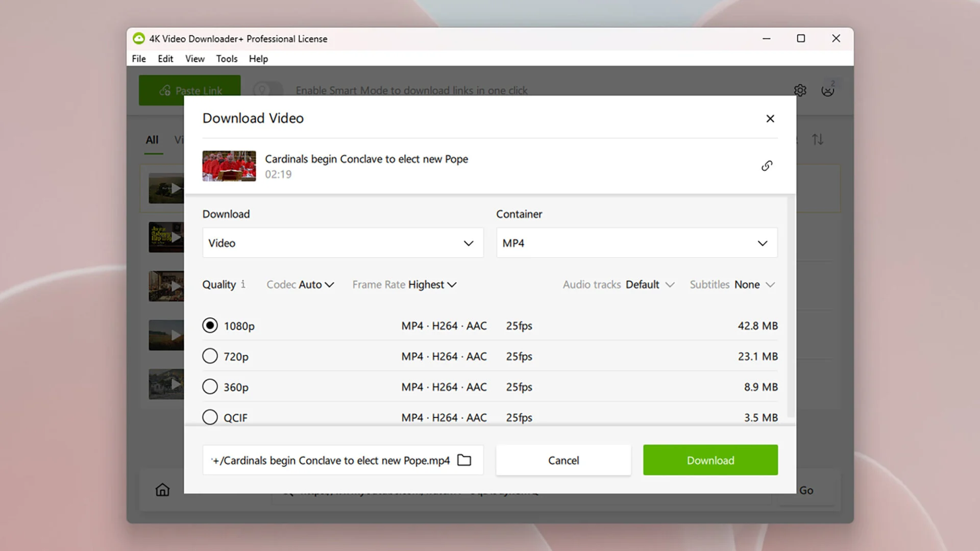
Task: Open the View menu
Action: (x=195, y=59)
